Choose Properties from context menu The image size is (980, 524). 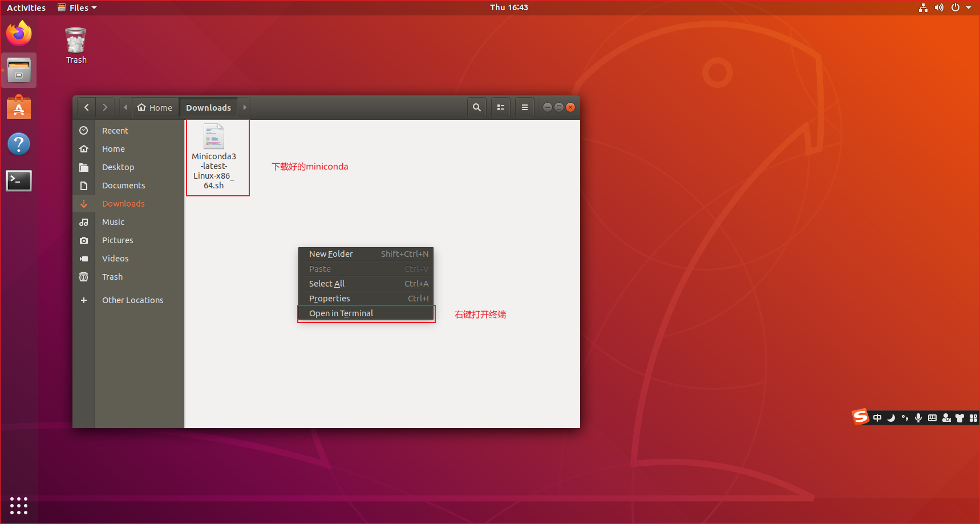pos(366,299)
